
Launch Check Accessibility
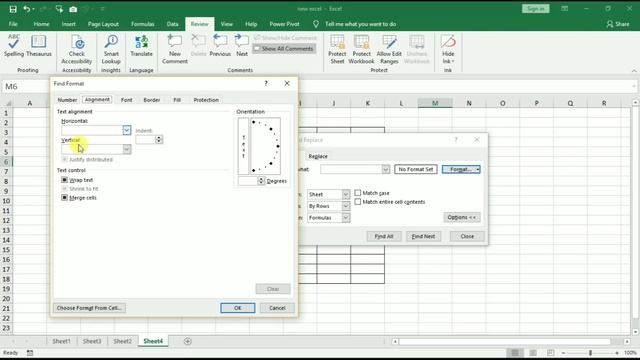click(x=77, y=49)
